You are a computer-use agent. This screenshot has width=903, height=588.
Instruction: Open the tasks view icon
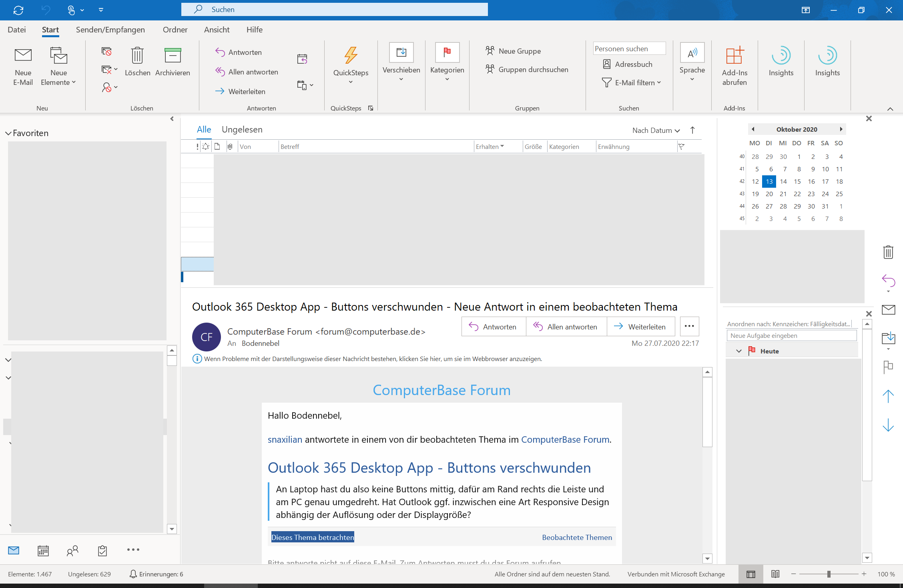tap(102, 551)
